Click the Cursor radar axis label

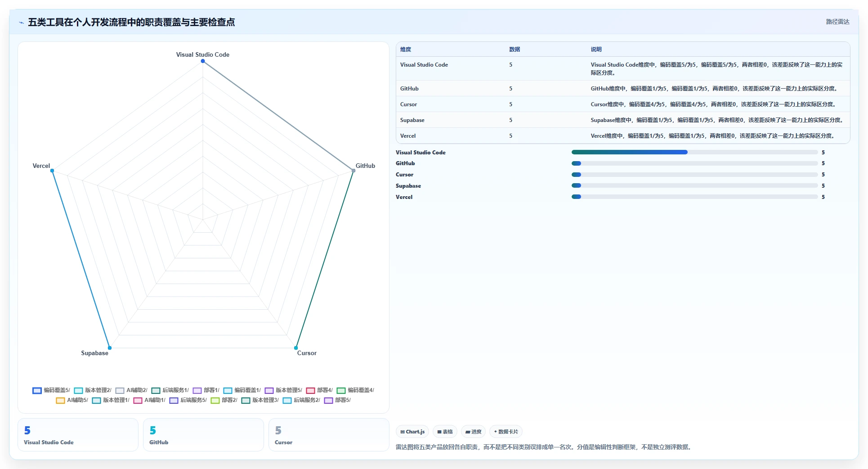(x=307, y=353)
